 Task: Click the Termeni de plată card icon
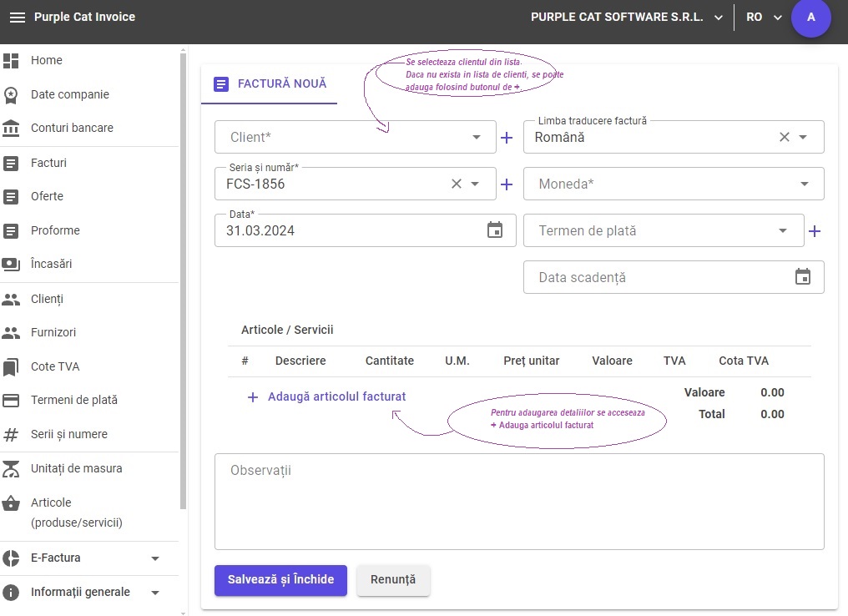[x=11, y=400]
